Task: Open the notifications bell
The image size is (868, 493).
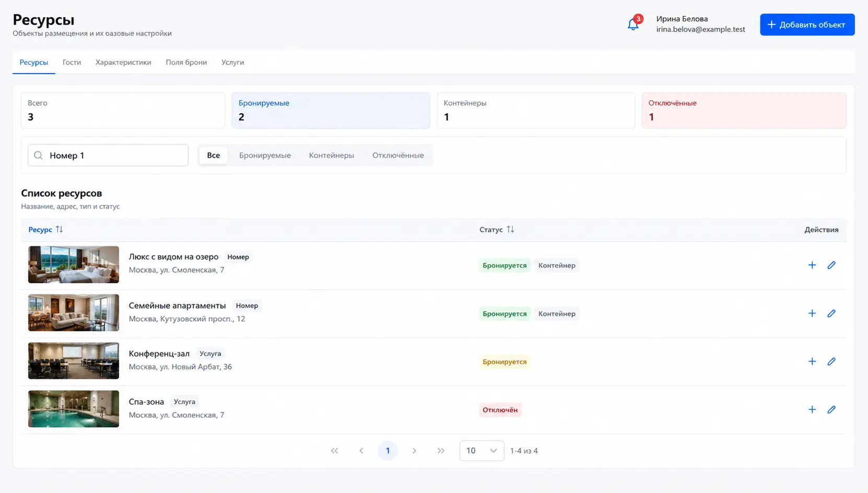Action: click(633, 24)
